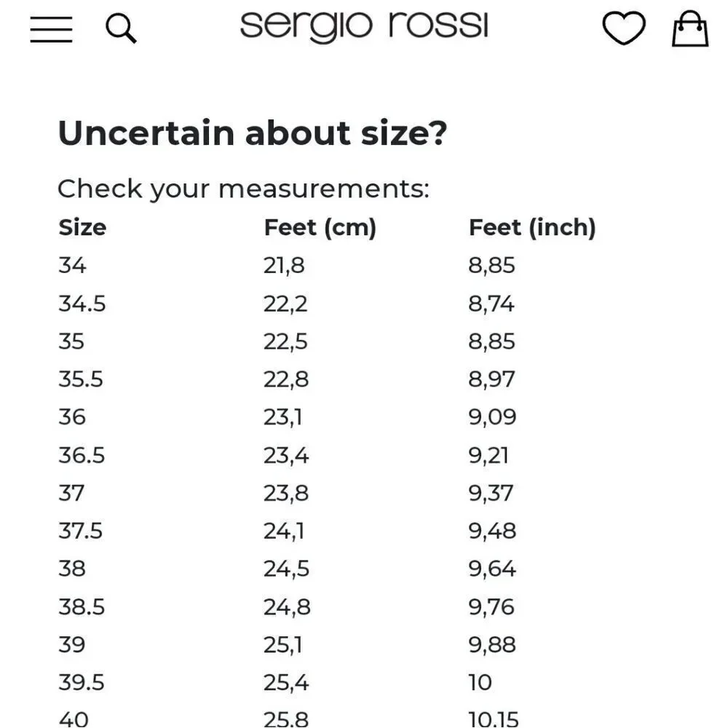Screen dimensions: 728x728
Task: Select the 24,5 cm measurement value
Action: coord(286,569)
